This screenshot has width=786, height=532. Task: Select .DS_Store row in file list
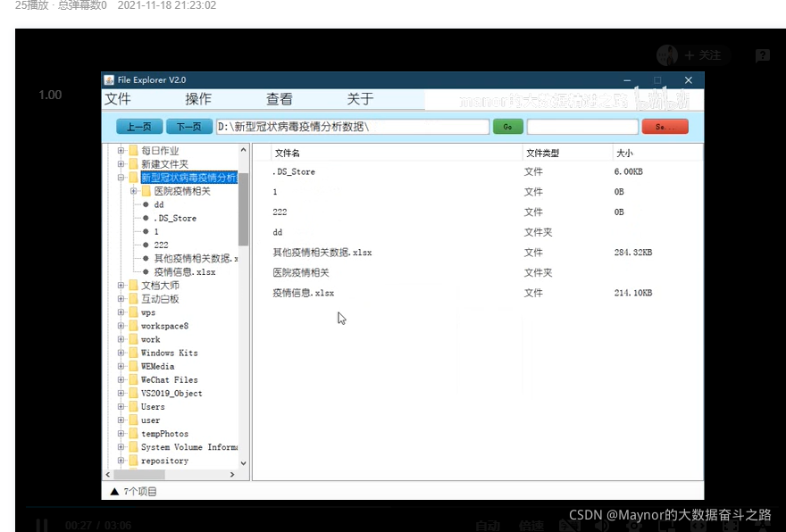(x=476, y=171)
